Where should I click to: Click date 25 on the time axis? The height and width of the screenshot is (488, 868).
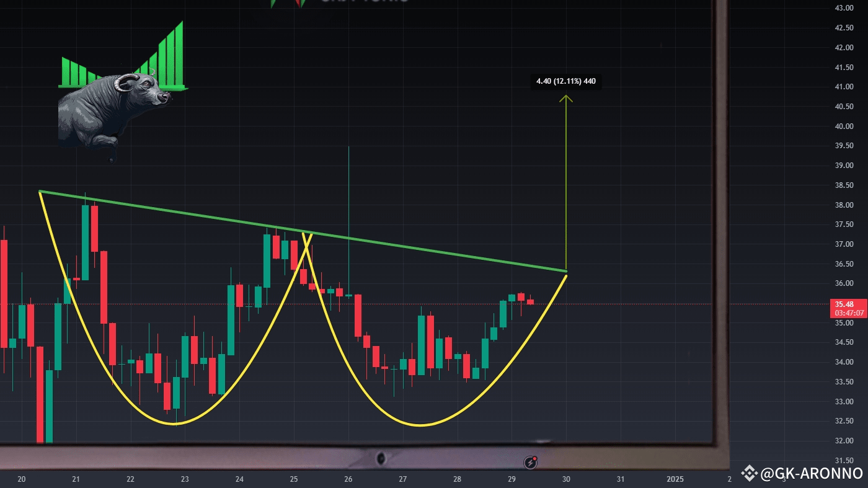pos(294,479)
